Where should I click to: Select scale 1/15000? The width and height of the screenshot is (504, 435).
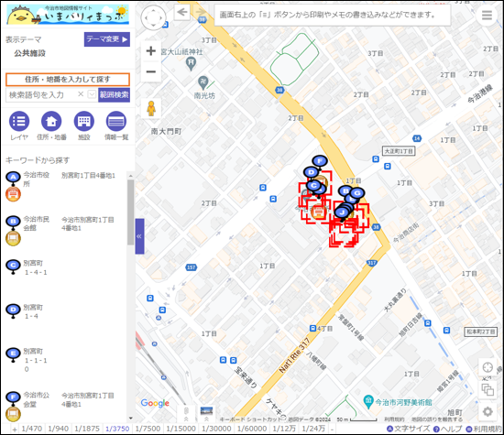pyautogui.click(x=181, y=429)
